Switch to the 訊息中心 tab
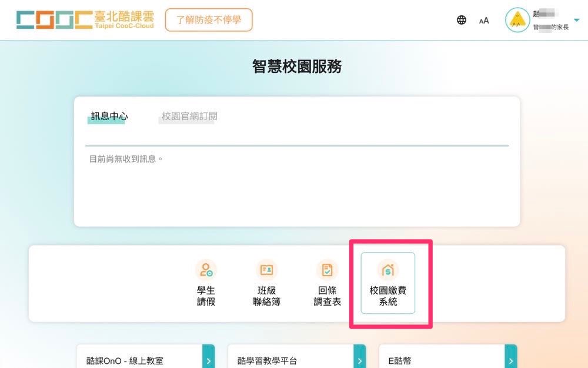Image resolution: width=588 pixels, height=368 pixels. tap(109, 117)
